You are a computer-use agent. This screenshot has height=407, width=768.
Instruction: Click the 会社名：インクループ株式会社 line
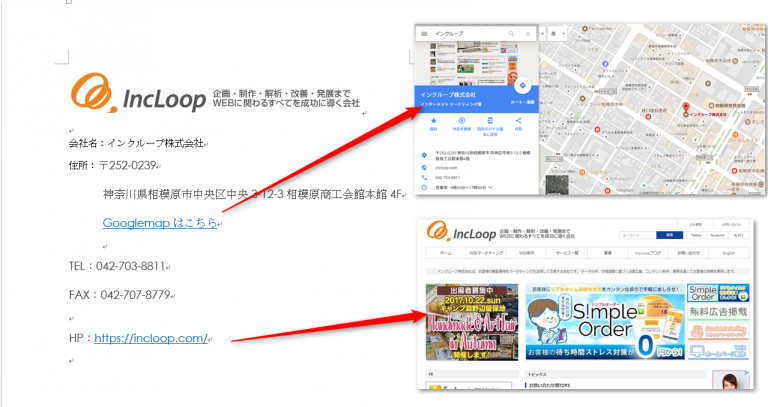pos(136,144)
